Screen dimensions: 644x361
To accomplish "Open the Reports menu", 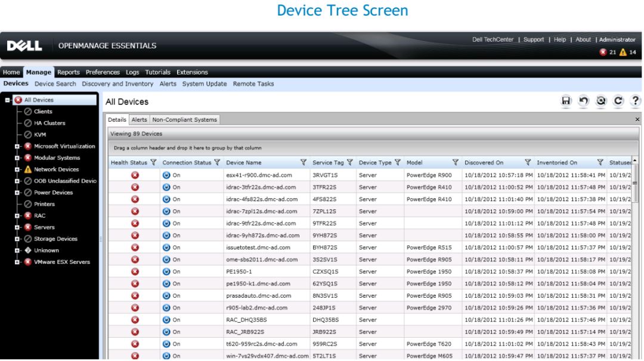I will [68, 72].
